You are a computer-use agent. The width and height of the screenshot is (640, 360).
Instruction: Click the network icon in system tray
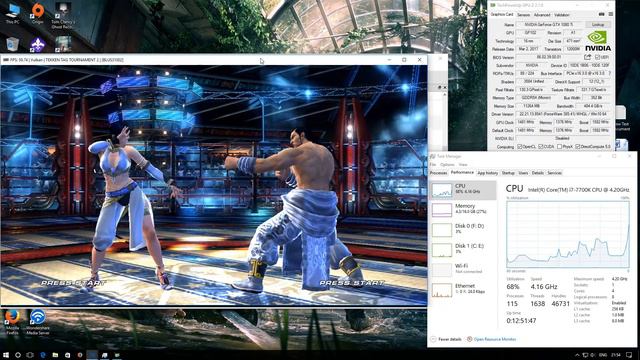(584, 355)
